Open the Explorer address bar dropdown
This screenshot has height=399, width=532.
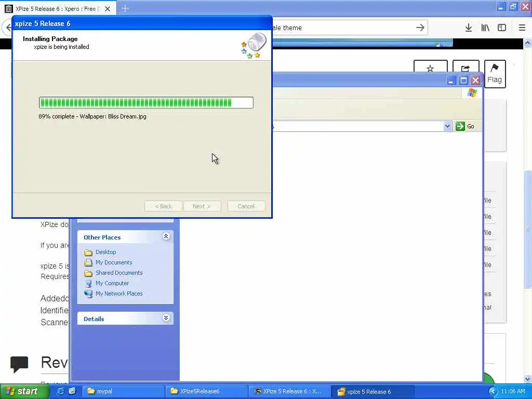447,126
